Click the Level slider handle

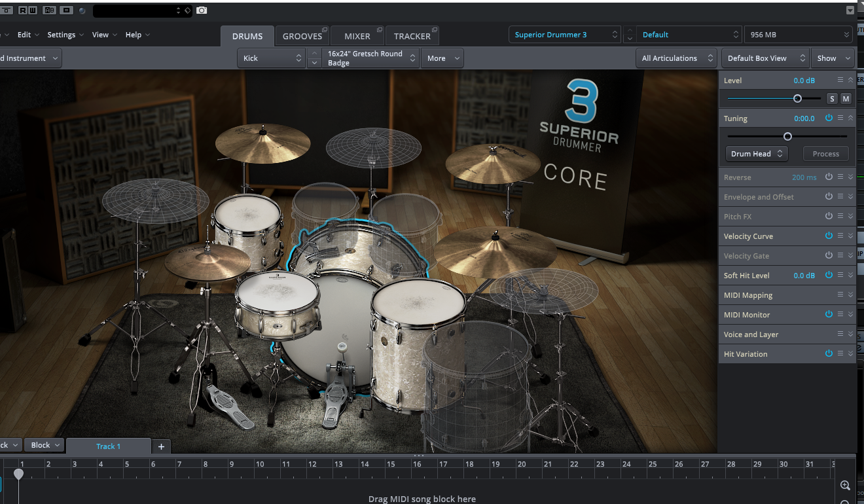797,99
